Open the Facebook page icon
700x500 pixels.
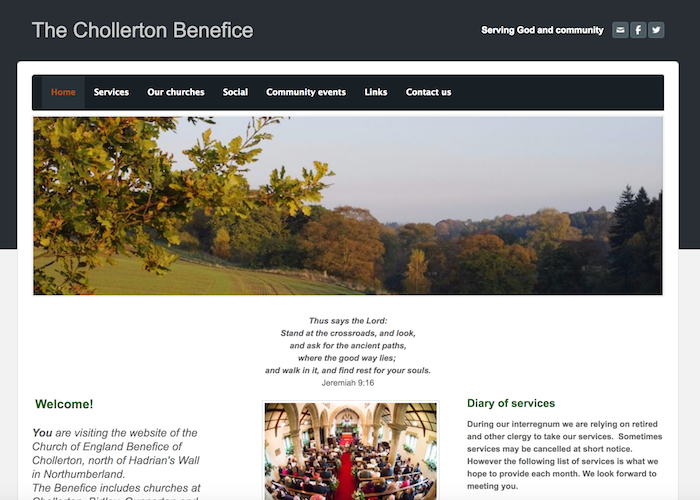point(638,30)
